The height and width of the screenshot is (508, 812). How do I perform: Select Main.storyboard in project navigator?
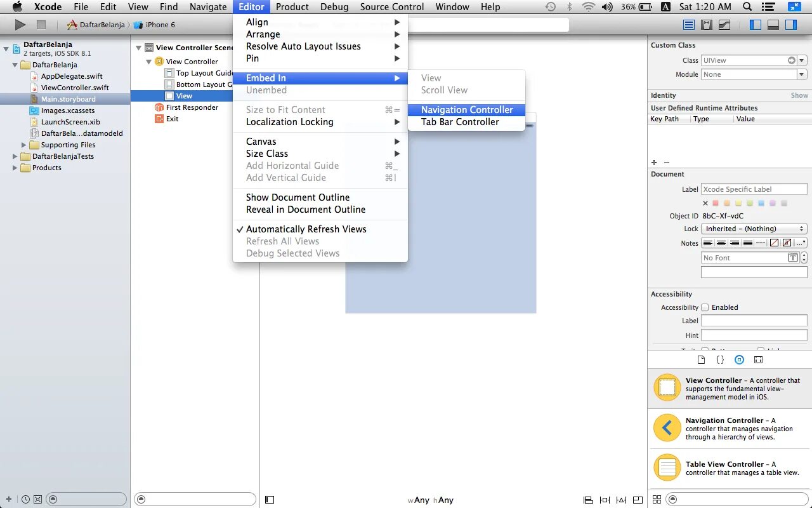65,99
